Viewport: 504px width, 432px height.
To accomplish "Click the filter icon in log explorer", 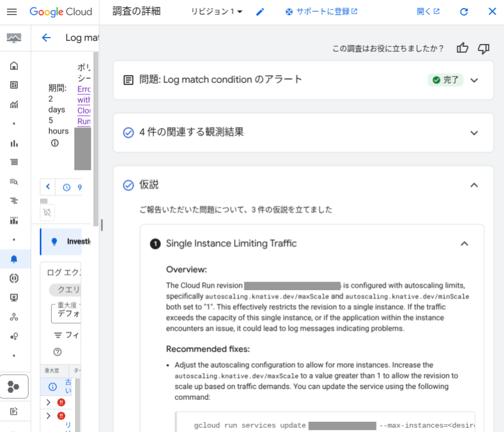I will 58,335.
